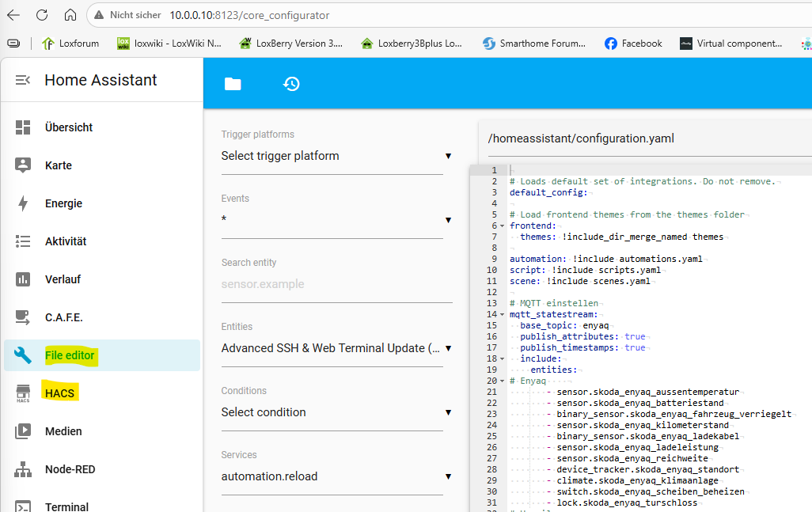Open the Node-RED sidebar icon
812x512 pixels.
(23, 469)
